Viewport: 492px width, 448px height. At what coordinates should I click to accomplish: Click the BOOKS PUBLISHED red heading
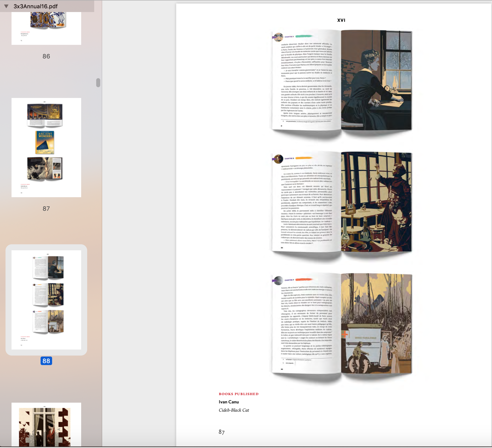[x=238, y=394]
